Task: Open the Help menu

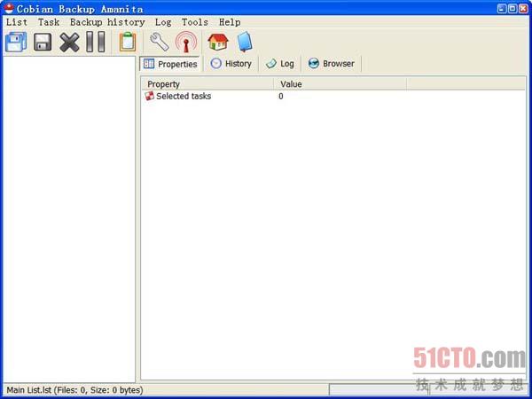Action: pyautogui.click(x=230, y=22)
